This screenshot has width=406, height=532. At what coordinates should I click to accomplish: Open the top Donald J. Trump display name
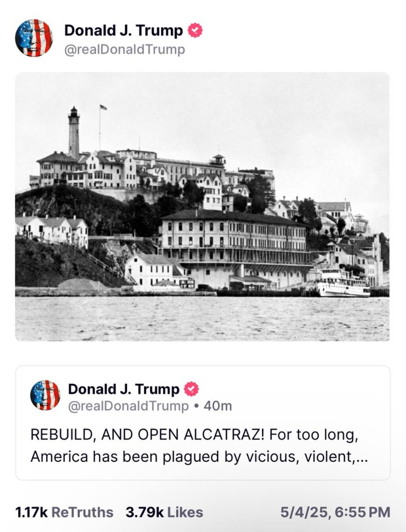pyautogui.click(x=123, y=30)
